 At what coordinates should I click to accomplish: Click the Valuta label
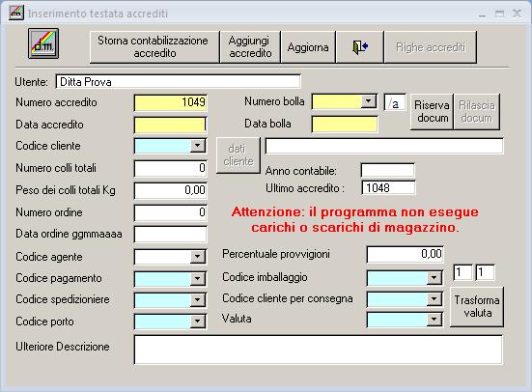click(x=237, y=319)
